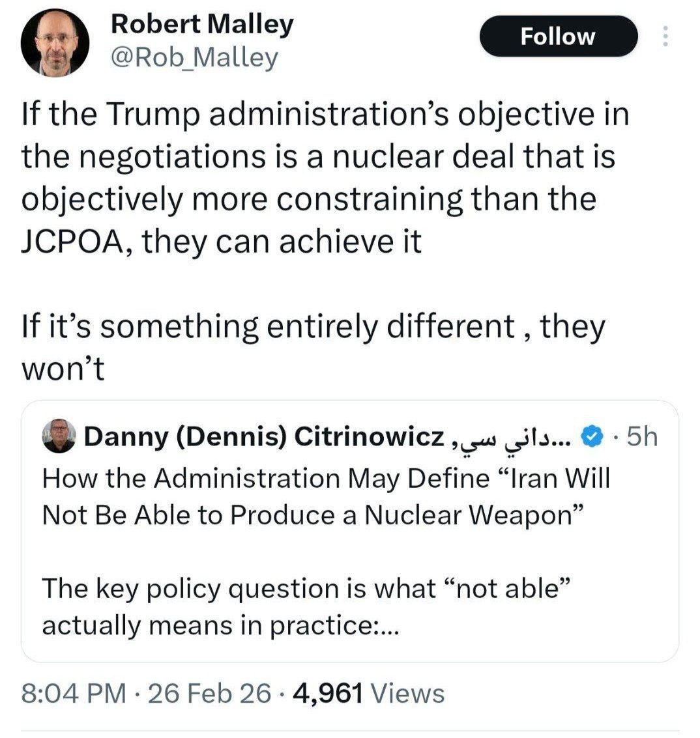The width and height of the screenshot is (700, 738).
Task: Click "The key policy question" quoted text
Action: pyautogui.click(x=306, y=588)
